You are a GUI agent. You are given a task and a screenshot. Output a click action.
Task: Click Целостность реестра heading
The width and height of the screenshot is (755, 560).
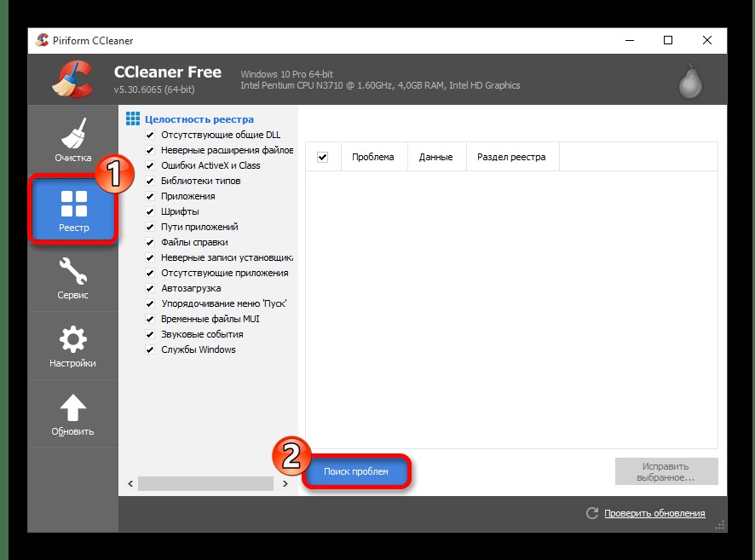199,119
